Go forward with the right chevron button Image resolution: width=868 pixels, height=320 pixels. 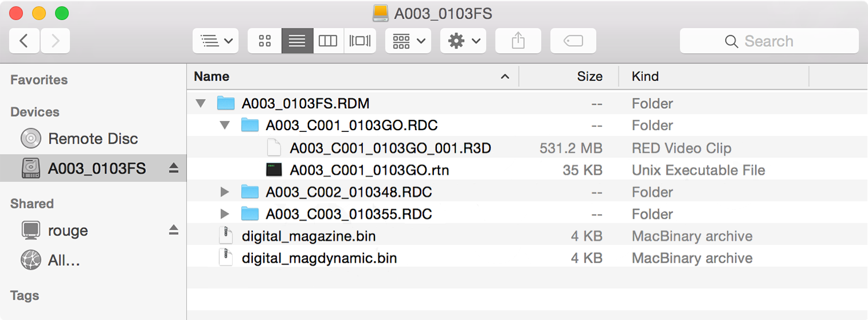[x=55, y=41]
